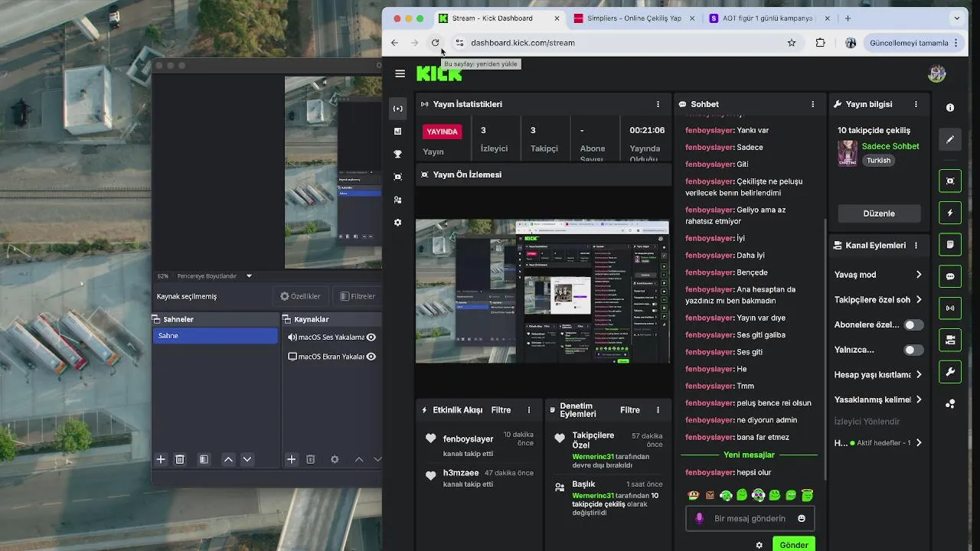The height and width of the screenshot is (551, 980).
Task: Toggle the moderation actions widget icon in right bar
Action: click(x=950, y=340)
